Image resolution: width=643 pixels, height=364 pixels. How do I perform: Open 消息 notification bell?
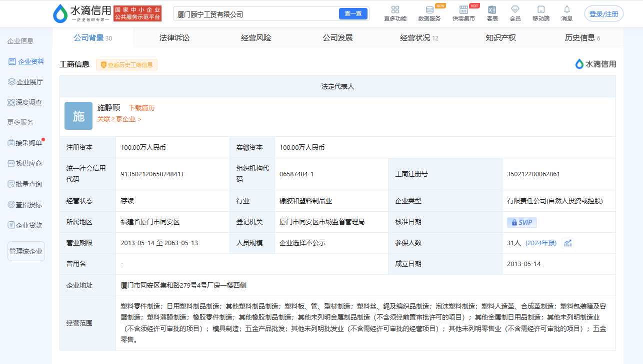point(566,9)
